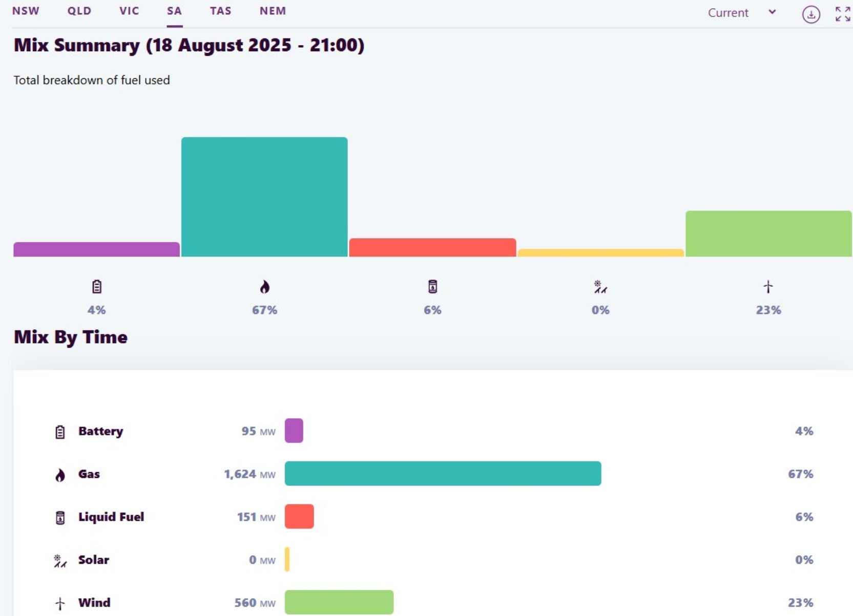
Task: Click the solar icon under the summary chart
Action: click(600, 287)
